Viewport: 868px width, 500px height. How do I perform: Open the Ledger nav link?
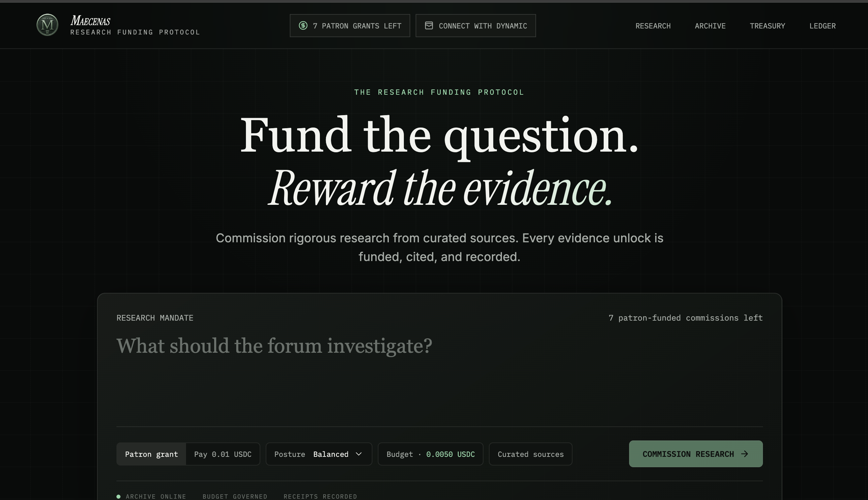point(822,26)
